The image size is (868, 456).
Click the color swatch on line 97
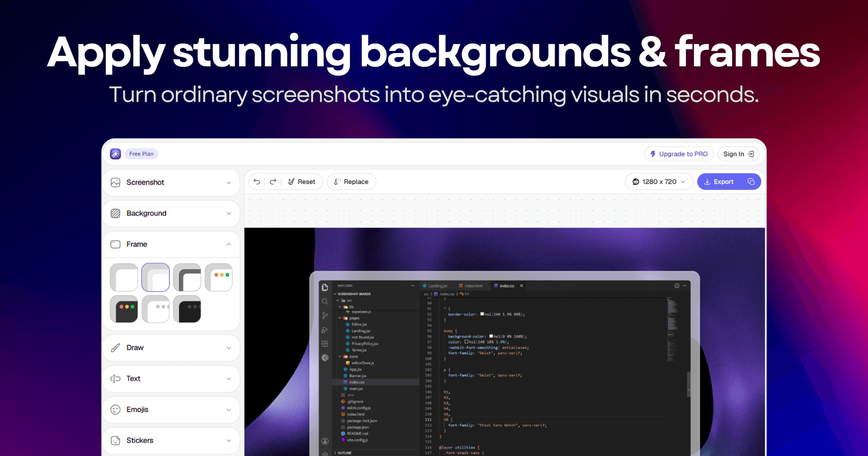(x=467, y=342)
